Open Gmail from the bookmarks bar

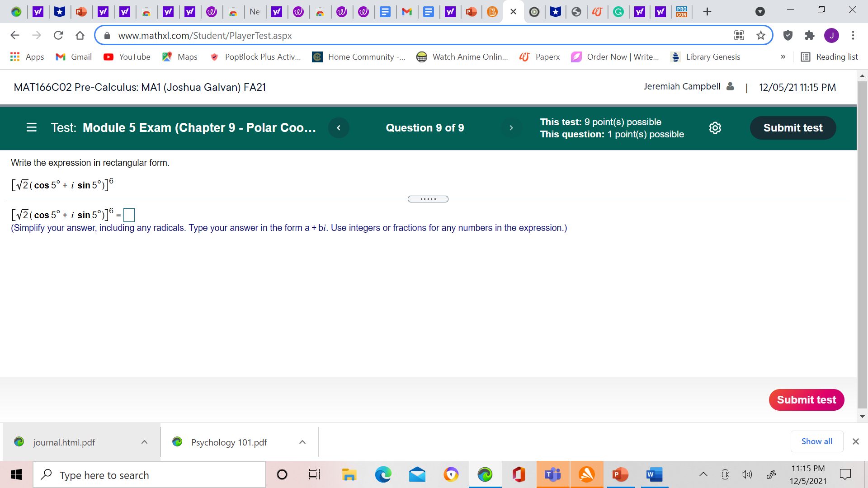click(73, 57)
